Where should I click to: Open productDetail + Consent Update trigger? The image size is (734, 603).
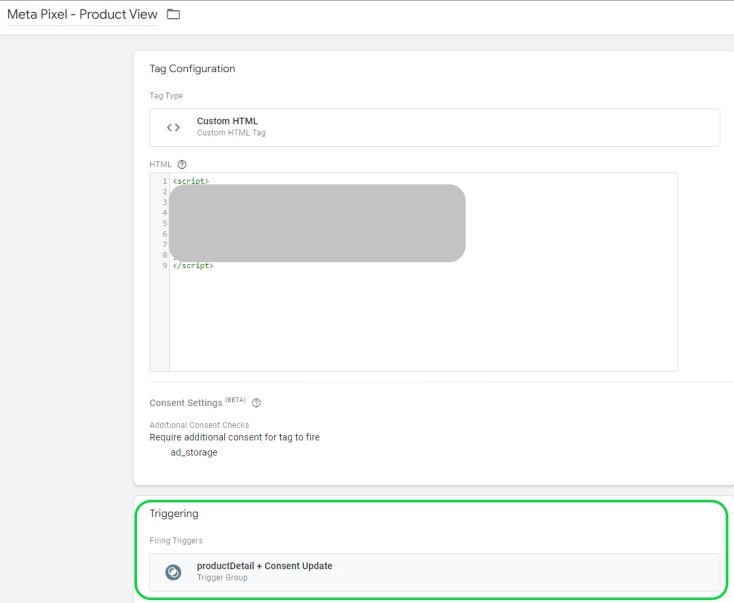pos(264,566)
